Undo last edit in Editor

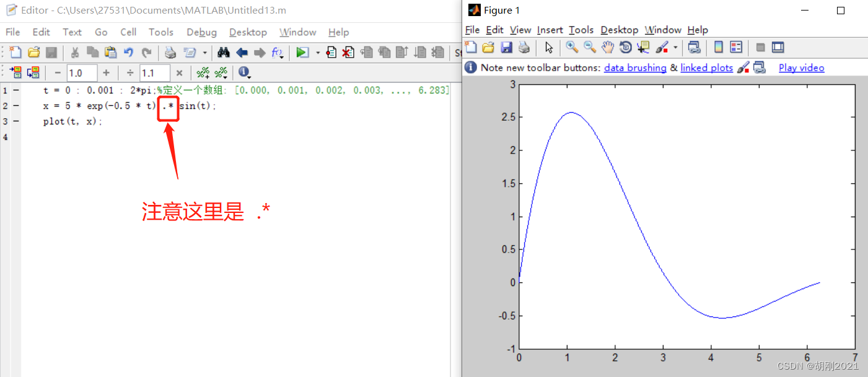(x=129, y=53)
